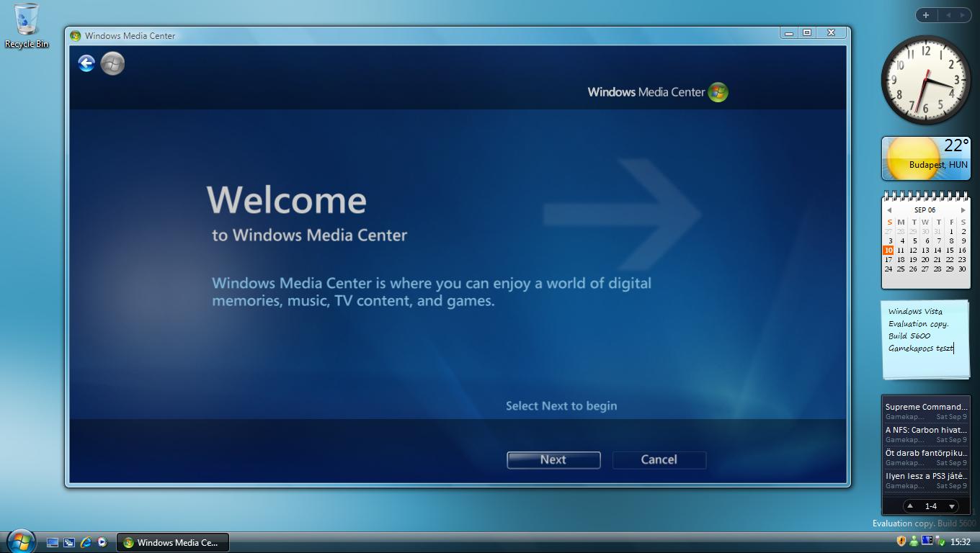The width and height of the screenshot is (980, 553).
Task: Minimize the Windows Media Center window
Action: (789, 33)
